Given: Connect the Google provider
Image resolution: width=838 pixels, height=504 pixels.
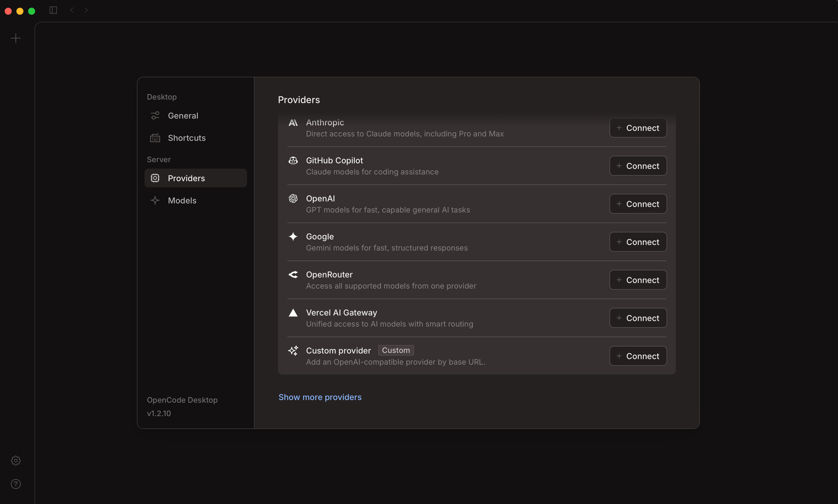Looking at the screenshot, I should [x=638, y=242].
